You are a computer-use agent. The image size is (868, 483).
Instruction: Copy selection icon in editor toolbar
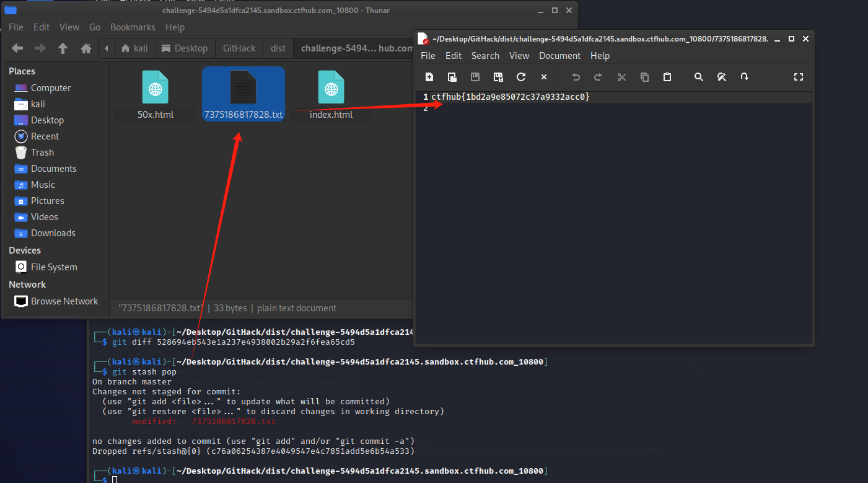pos(644,77)
